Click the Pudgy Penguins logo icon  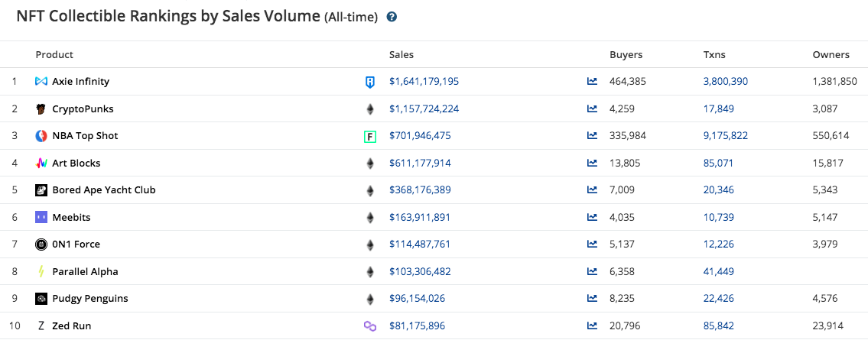(x=41, y=299)
